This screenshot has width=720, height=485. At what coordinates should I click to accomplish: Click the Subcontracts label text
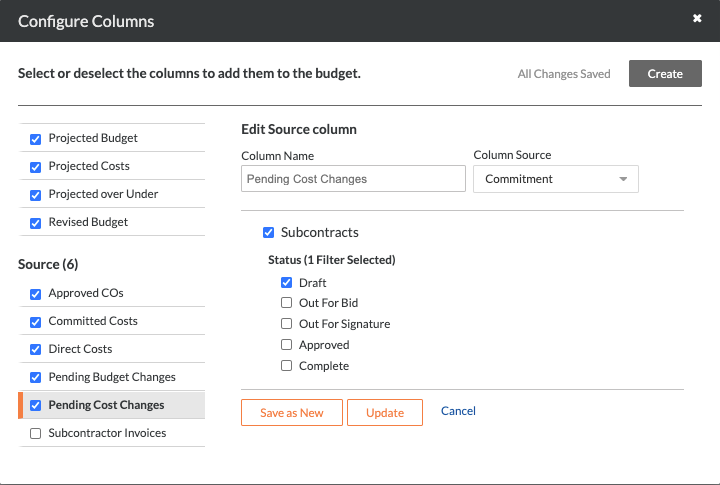point(320,232)
